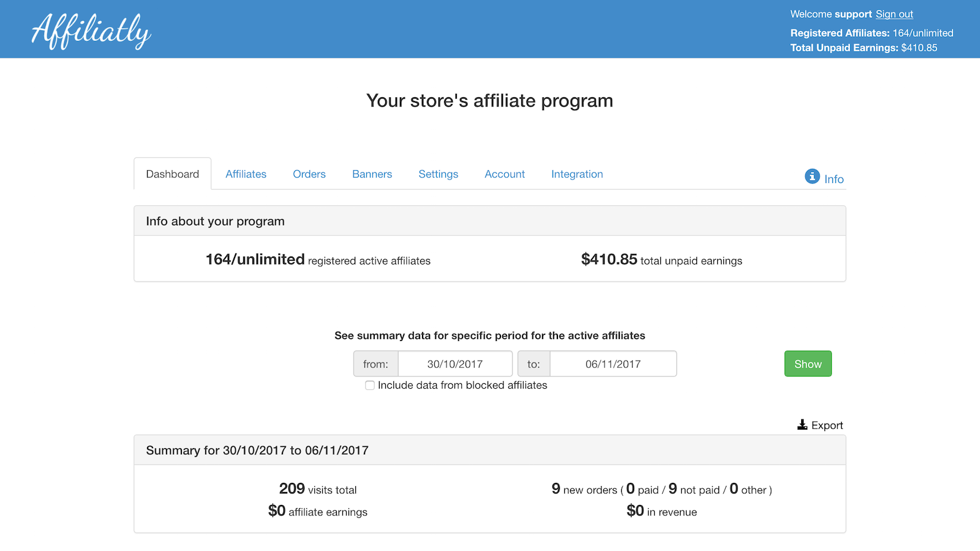Click the green Show button

click(x=808, y=364)
